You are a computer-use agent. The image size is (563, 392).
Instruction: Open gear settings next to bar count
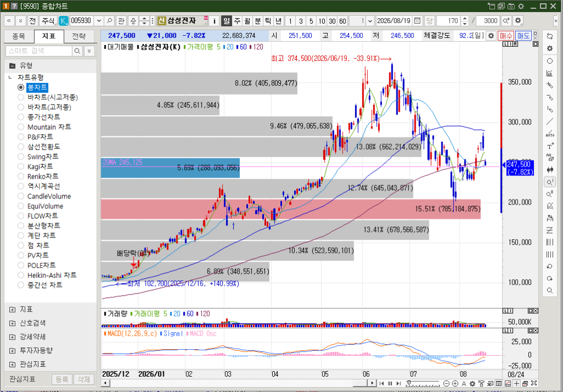(518, 21)
